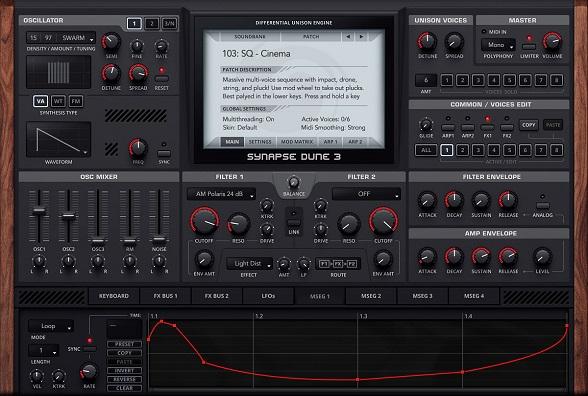
Task: Click the Amp Envelope SUSTAIN knob
Action: pos(481,257)
